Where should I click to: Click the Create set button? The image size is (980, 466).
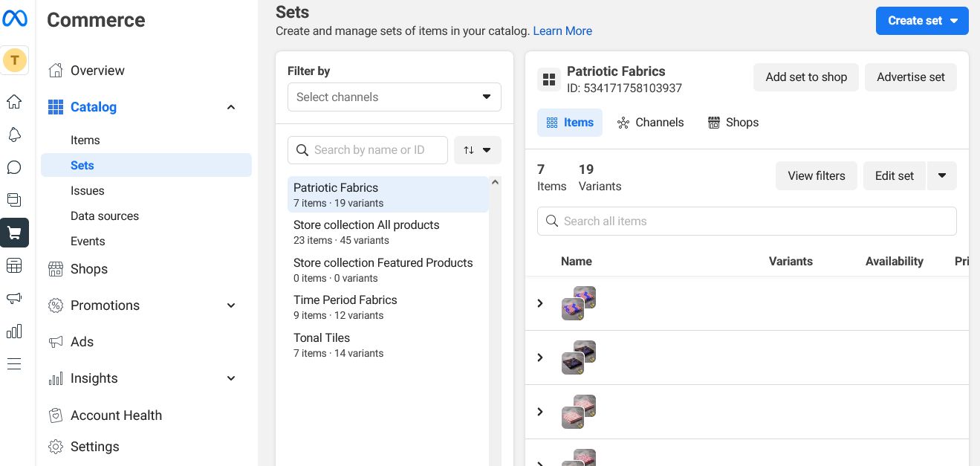[915, 20]
